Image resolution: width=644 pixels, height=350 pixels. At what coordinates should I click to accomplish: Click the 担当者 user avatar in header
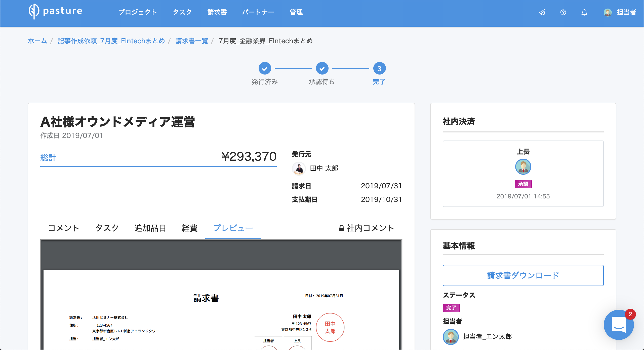[x=608, y=12]
